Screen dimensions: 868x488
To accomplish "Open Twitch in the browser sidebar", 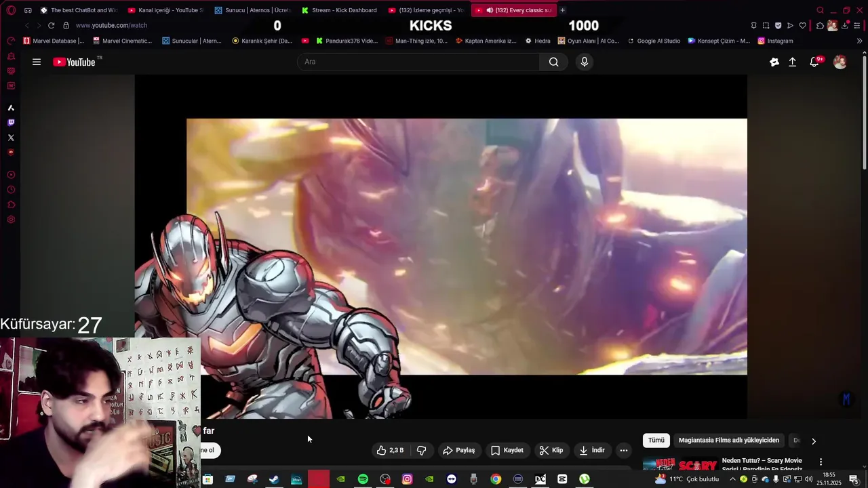I will pos(11,123).
